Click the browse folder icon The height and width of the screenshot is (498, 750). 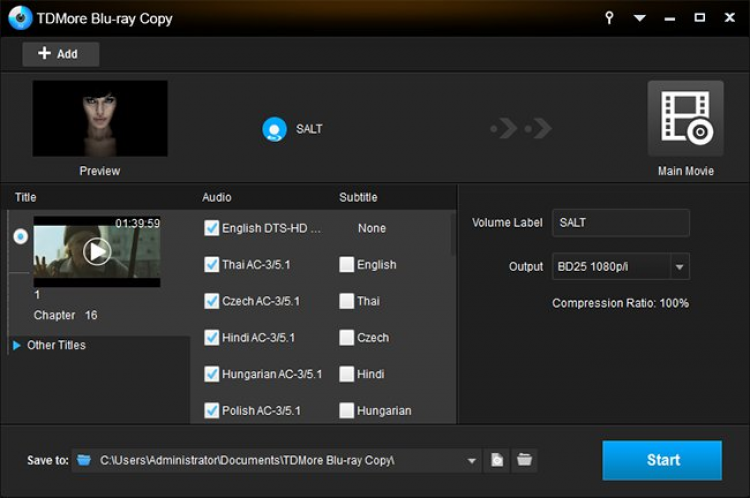click(524, 460)
